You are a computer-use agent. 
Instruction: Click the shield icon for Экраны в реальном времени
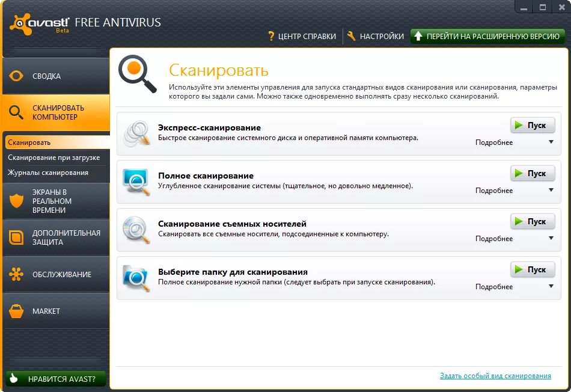point(16,201)
